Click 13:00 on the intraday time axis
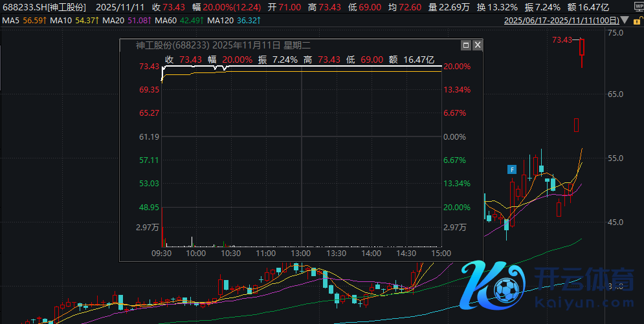 pyautogui.click(x=302, y=254)
